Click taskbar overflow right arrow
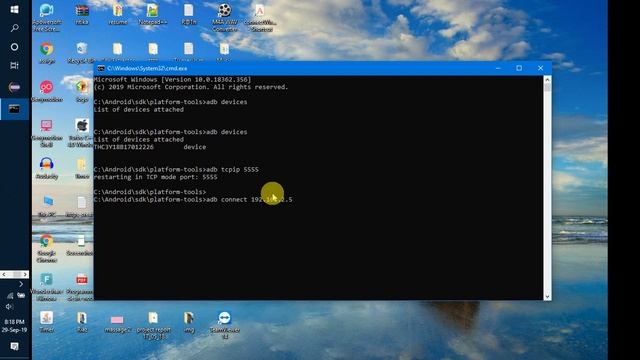Screen dimensions: 640x360 (x=25, y=274)
